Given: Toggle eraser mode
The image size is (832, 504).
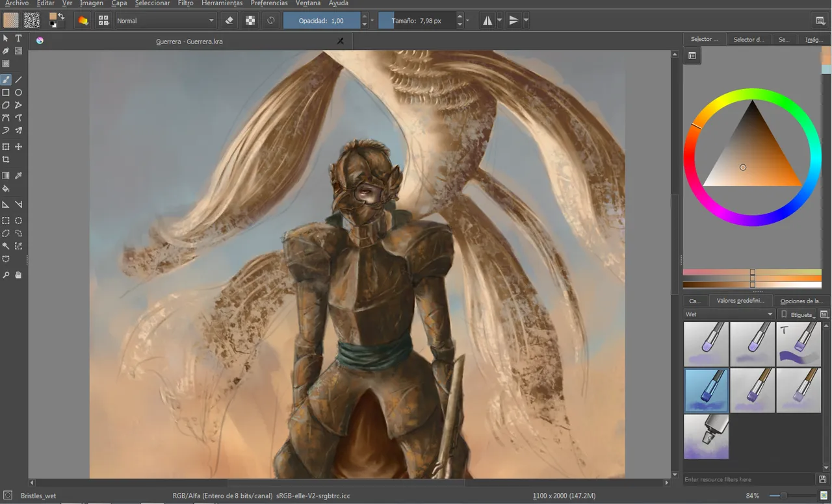Looking at the screenshot, I should pyautogui.click(x=229, y=21).
